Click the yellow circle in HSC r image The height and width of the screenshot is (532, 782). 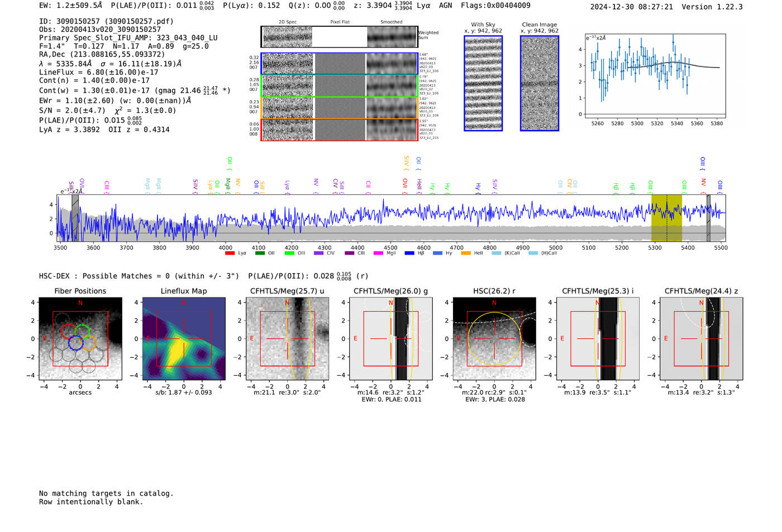[494, 339]
